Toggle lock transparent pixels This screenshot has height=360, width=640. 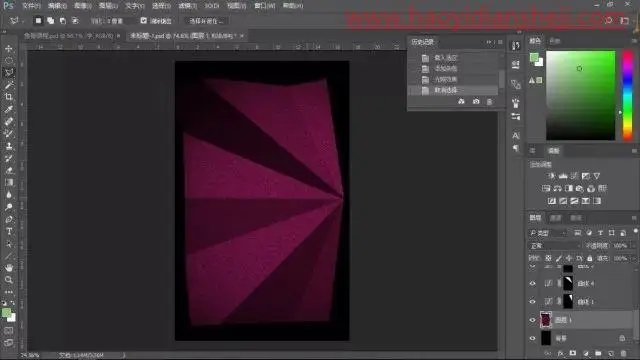coord(548,258)
